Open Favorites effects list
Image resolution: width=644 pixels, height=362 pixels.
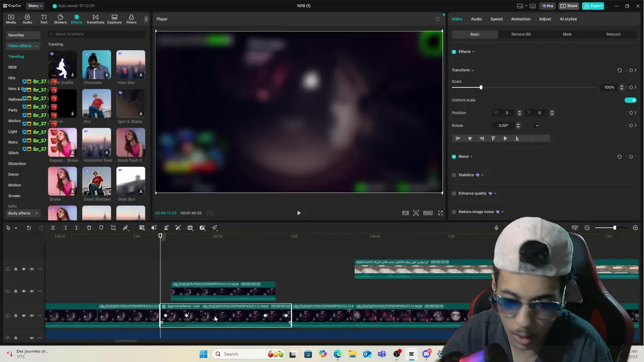coord(23,35)
